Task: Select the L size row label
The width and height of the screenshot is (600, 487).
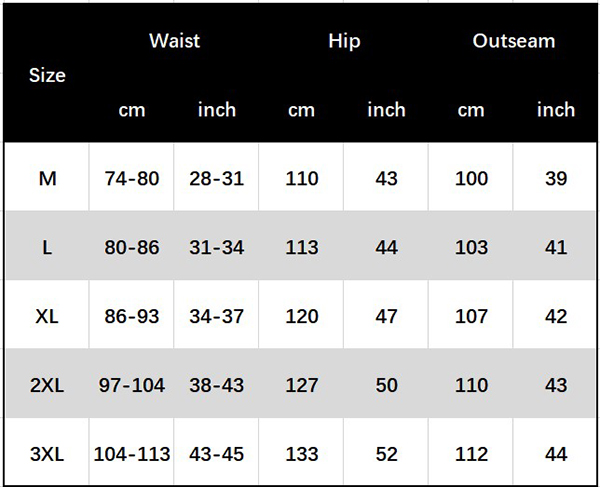Action: pyautogui.click(x=47, y=247)
